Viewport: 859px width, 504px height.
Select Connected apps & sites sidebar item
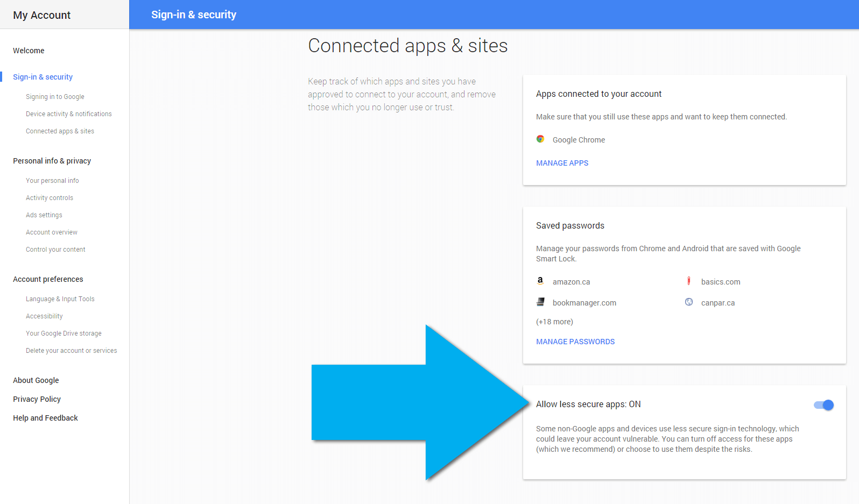[x=60, y=131]
